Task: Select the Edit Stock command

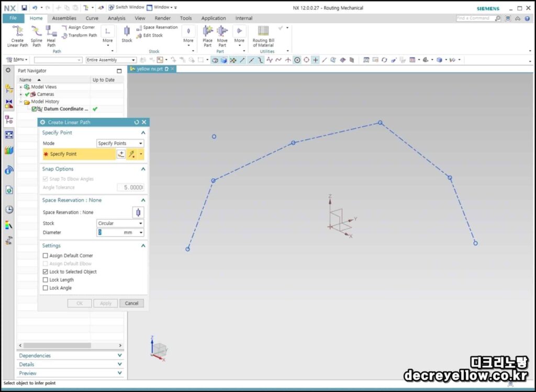Action: 149,35
